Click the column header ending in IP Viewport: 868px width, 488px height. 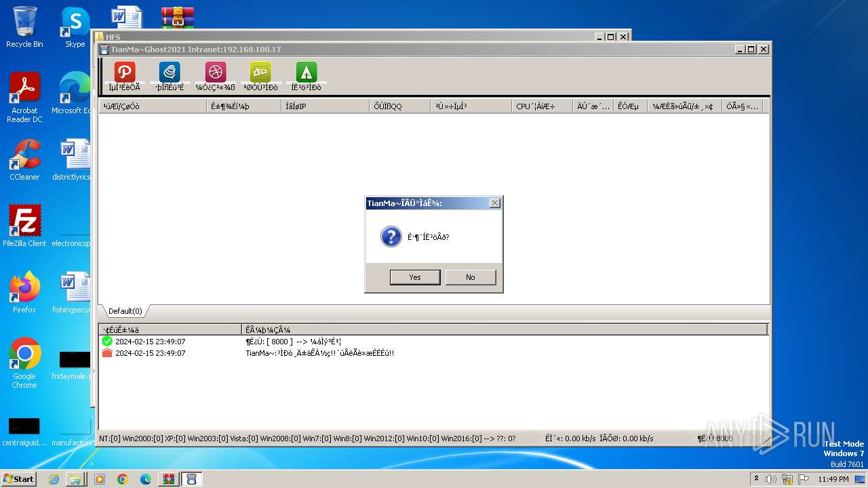point(325,106)
